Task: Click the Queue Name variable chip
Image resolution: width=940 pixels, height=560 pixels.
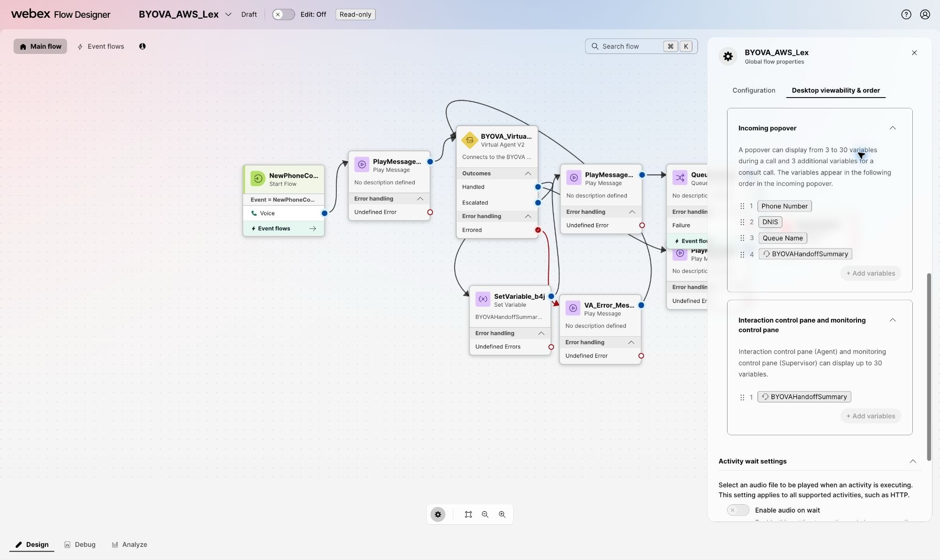Action: pyautogui.click(x=782, y=238)
